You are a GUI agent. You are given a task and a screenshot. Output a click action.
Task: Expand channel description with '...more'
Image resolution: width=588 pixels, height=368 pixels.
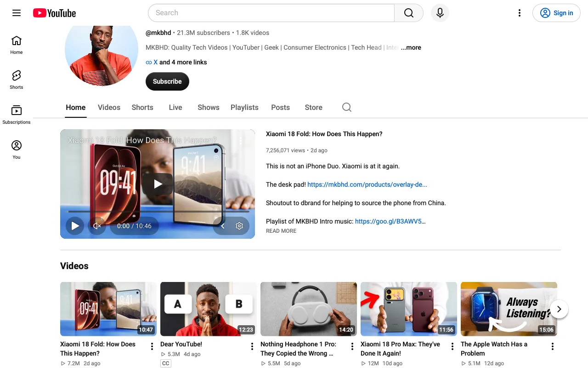(411, 47)
